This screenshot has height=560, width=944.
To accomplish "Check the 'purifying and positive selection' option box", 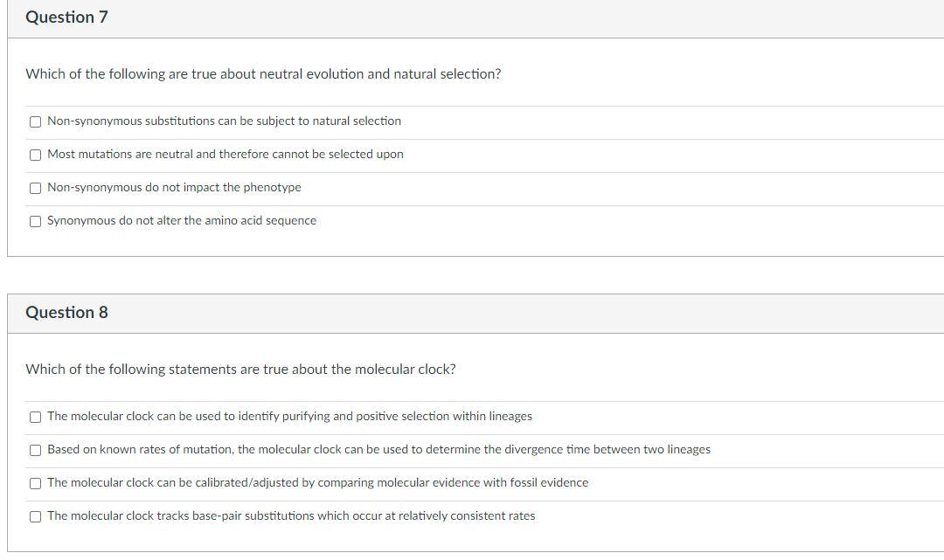I will [x=35, y=417].
